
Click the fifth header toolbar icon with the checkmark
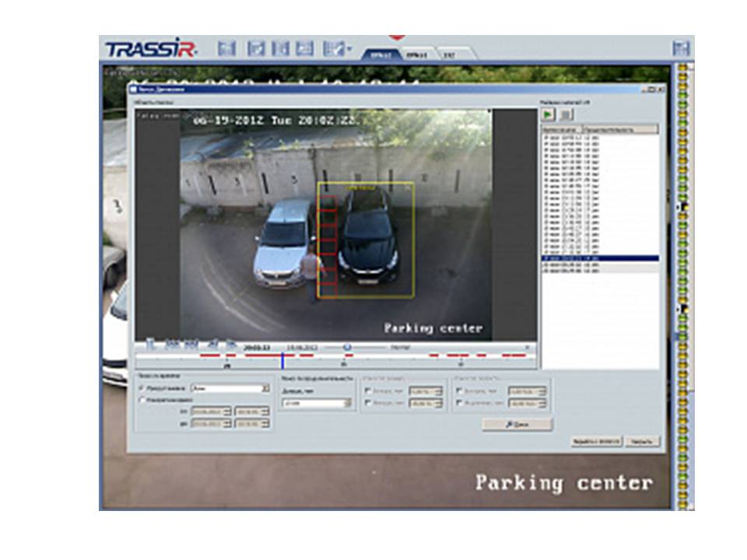[x=334, y=48]
